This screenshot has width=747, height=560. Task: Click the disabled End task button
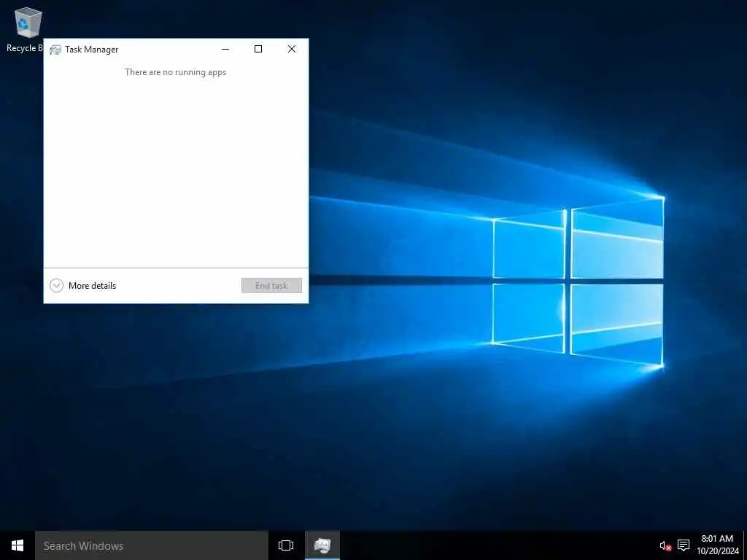tap(271, 286)
